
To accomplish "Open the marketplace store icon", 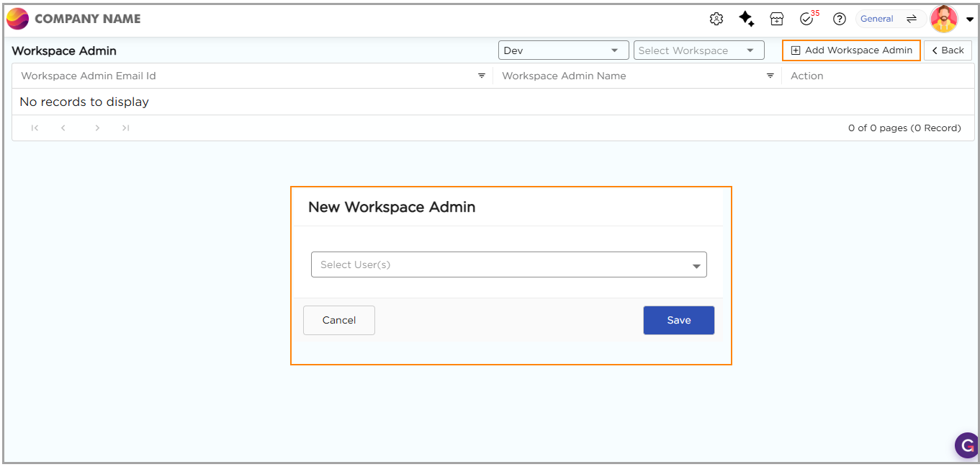I will [x=776, y=19].
